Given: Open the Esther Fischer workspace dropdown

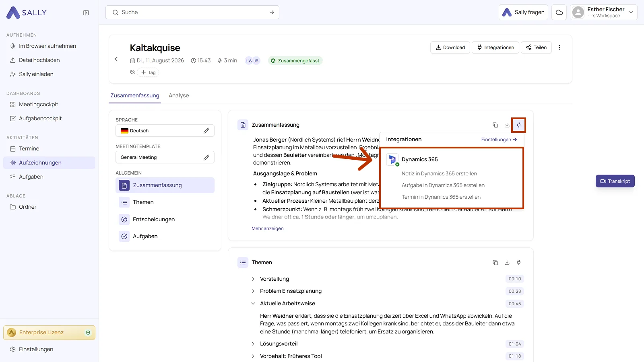Looking at the screenshot, I should click(x=603, y=12).
